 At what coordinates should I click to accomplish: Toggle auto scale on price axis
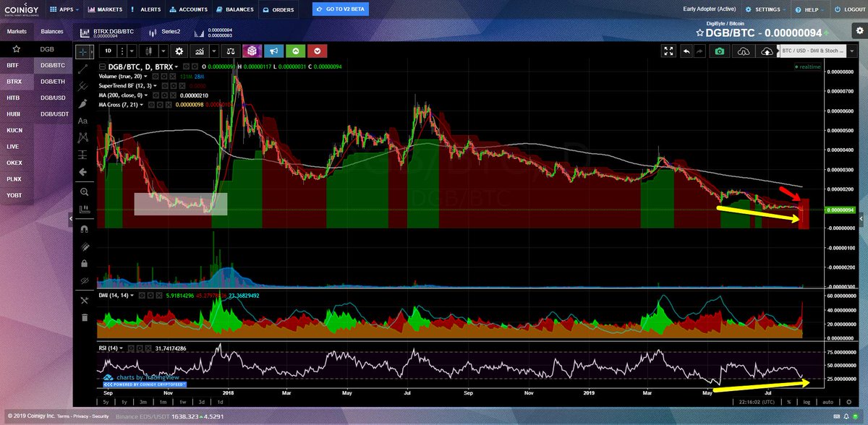point(828,402)
